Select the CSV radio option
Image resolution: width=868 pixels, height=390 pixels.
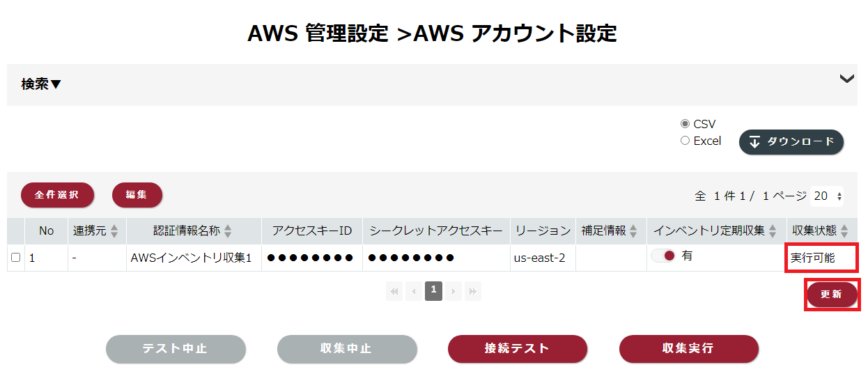685,124
